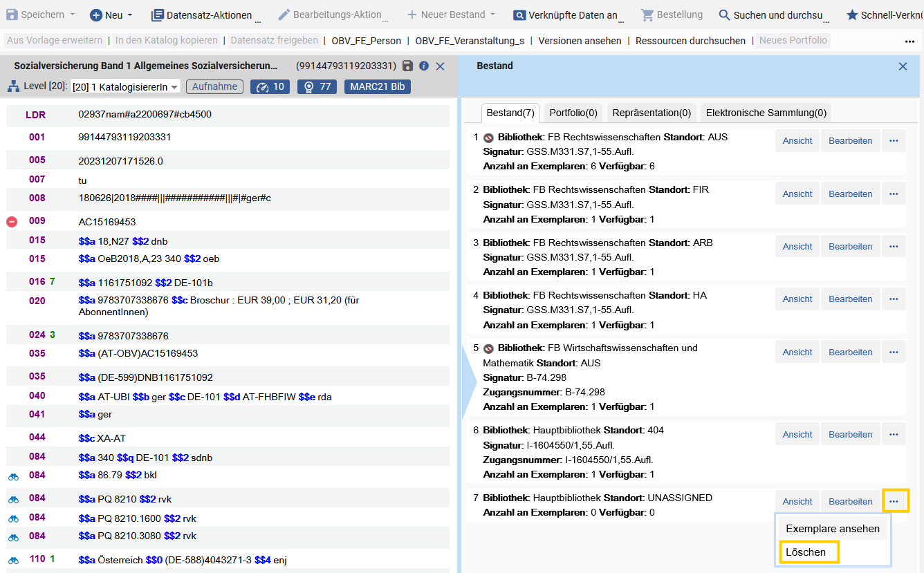Viewport: 924px width, 573px height.
Task: Click binoculars icon beside field 110
Action: coord(13,560)
